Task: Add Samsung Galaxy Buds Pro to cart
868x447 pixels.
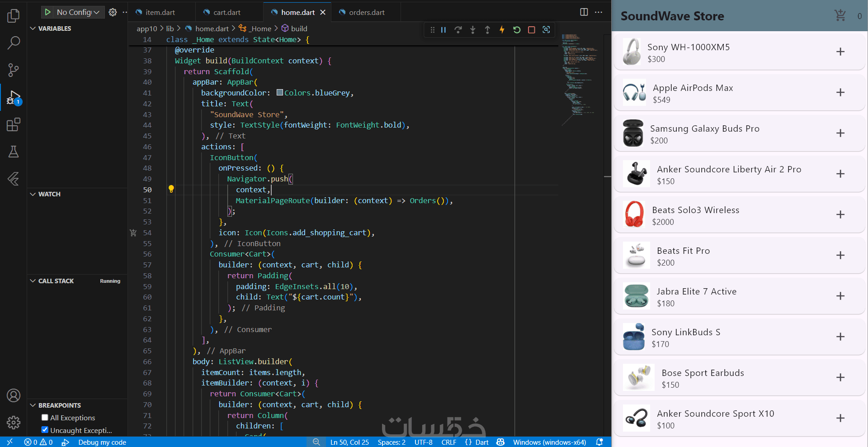Action: point(840,133)
